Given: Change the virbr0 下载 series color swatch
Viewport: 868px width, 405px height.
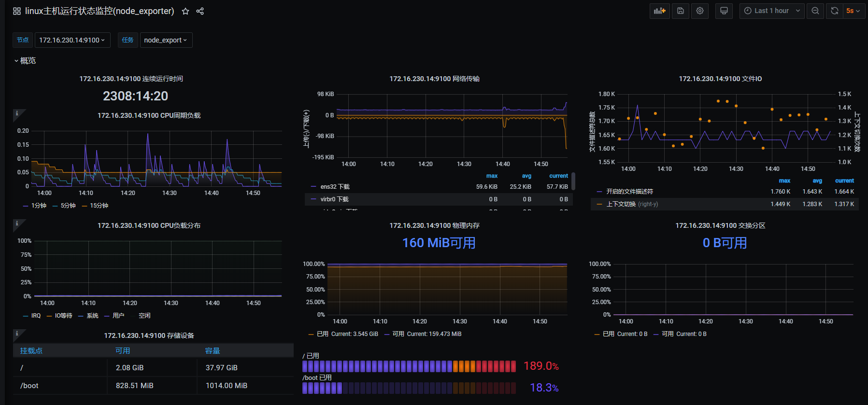Looking at the screenshot, I should pyautogui.click(x=313, y=199).
